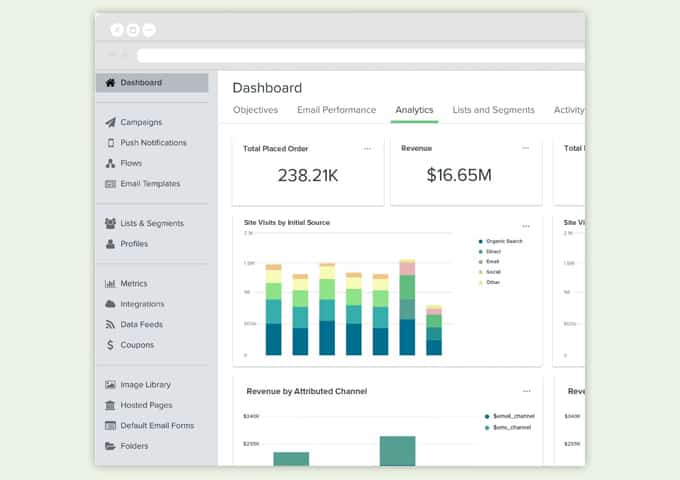
Task: Click the Lists & Segments people icon
Action: pos(110,223)
